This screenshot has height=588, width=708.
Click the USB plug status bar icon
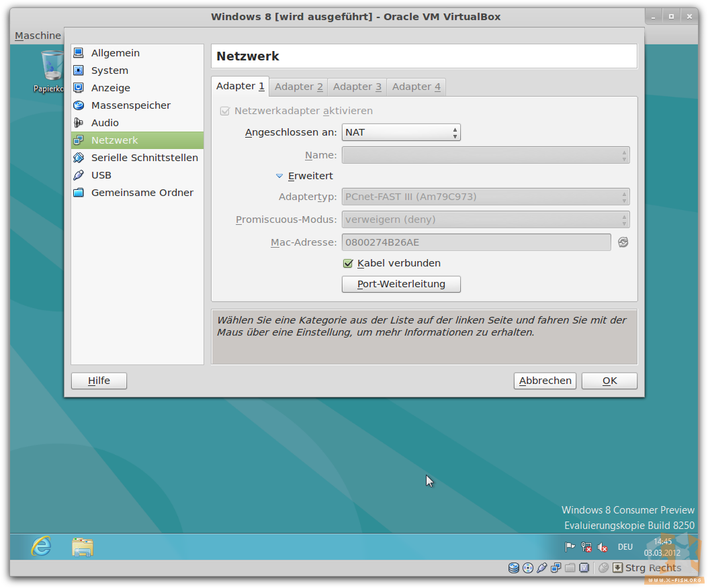tap(542, 568)
